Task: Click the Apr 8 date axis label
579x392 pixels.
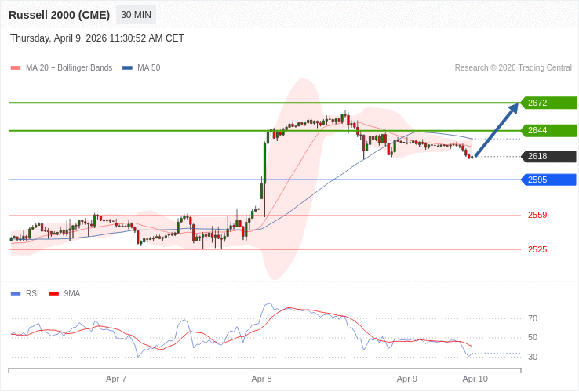Action: point(261,379)
